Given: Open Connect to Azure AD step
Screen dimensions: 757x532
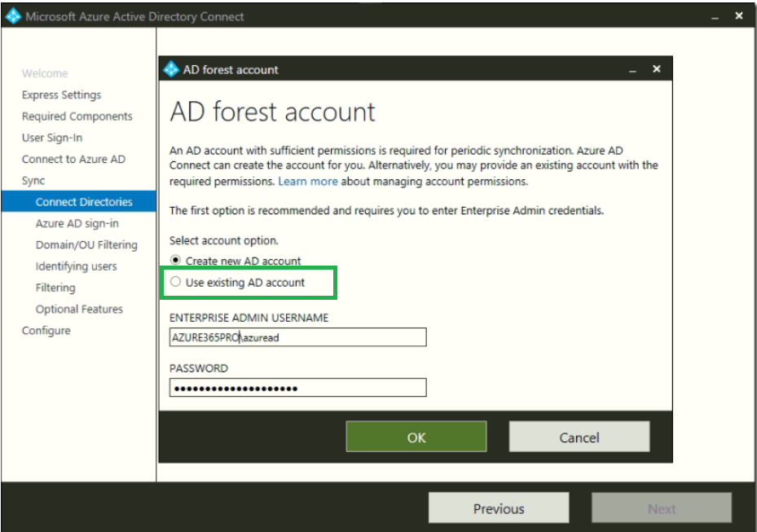Looking at the screenshot, I should pyautogui.click(x=73, y=159).
